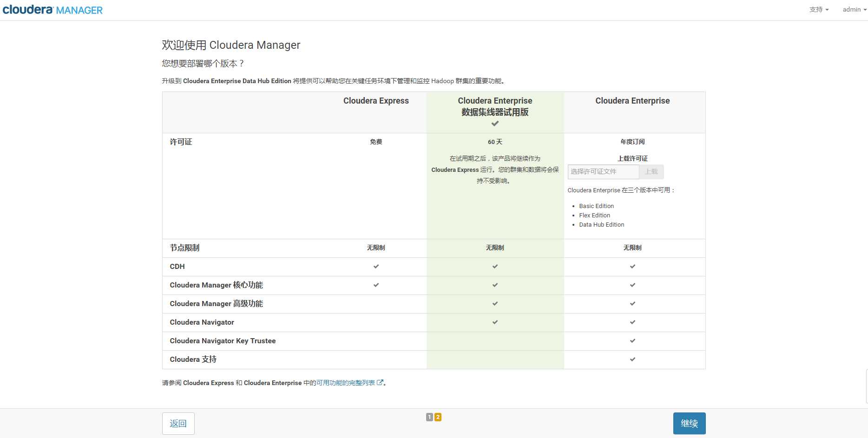Click the 您想要部署哪个版本 subheading
This screenshot has width=868, height=438.
click(x=203, y=64)
